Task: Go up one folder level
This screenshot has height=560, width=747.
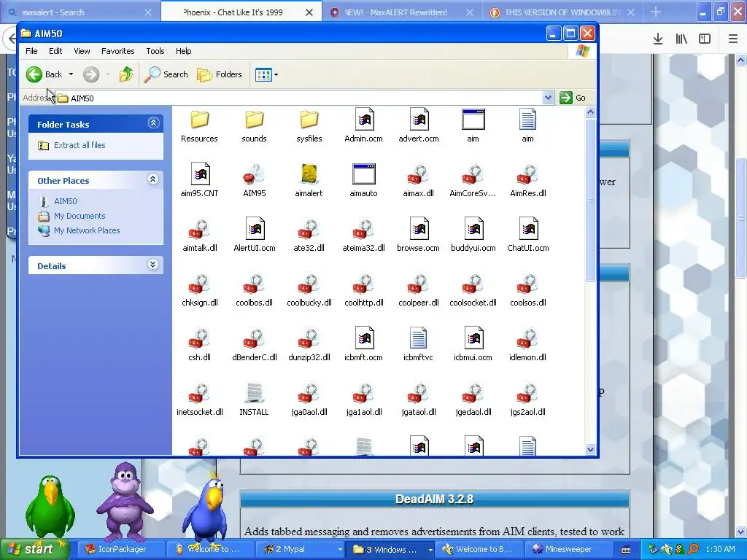Action: pos(125,74)
